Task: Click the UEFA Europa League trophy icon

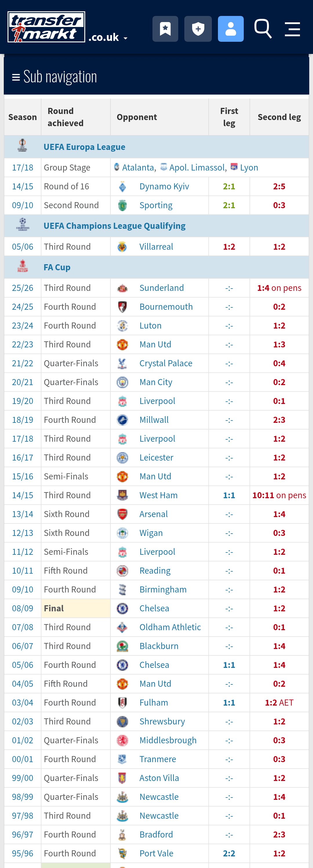Action: click(23, 146)
